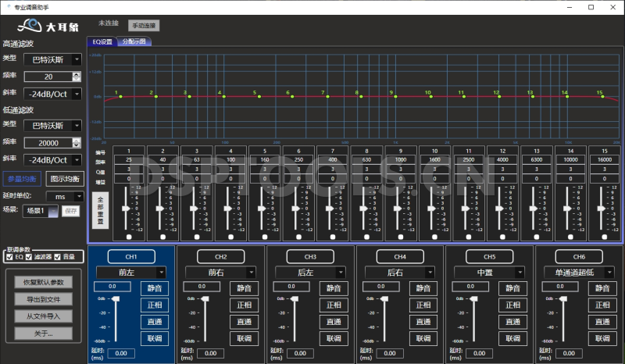Image resolution: width=625 pixels, height=364 pixels.
Task: Toggle 正相 phase on CH3
Action: 334,305
